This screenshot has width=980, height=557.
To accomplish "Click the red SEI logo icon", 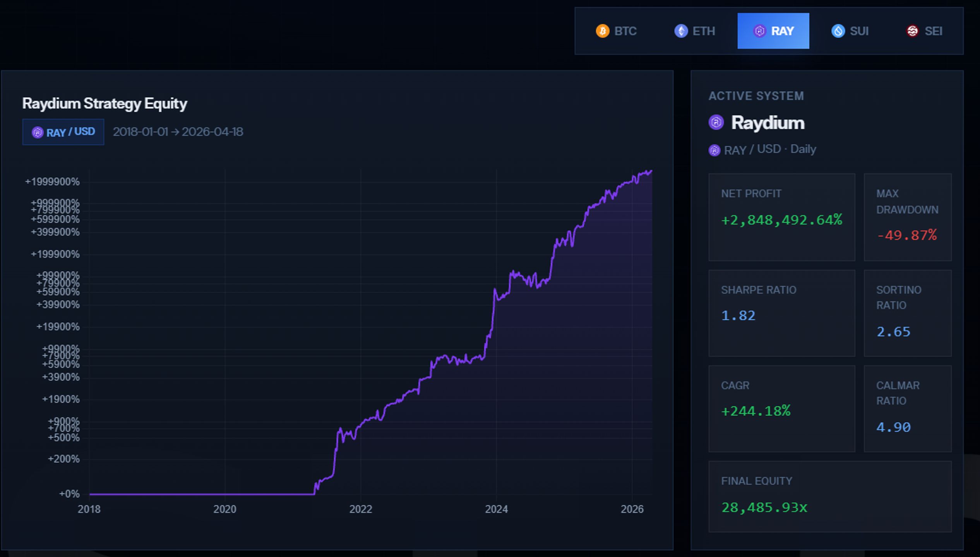I will 913,31.
